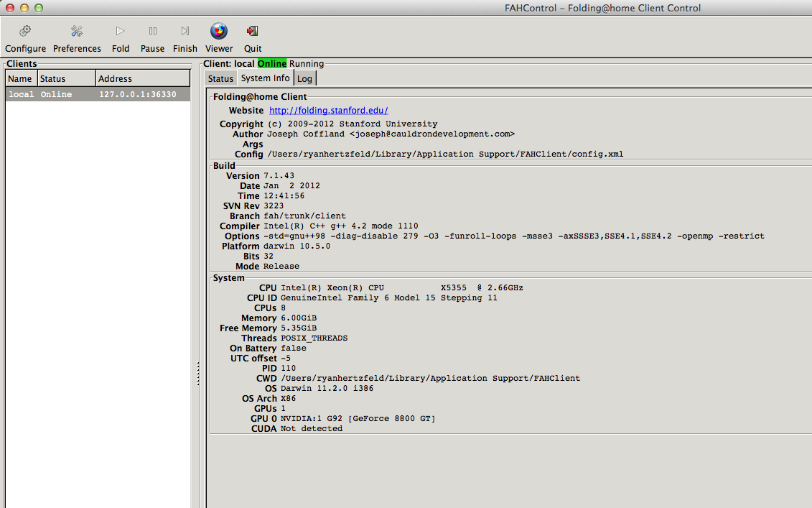The width and height of the screenshot is (812, 508).
Task: Click the green zoom window button
Action: click(38, 8)
